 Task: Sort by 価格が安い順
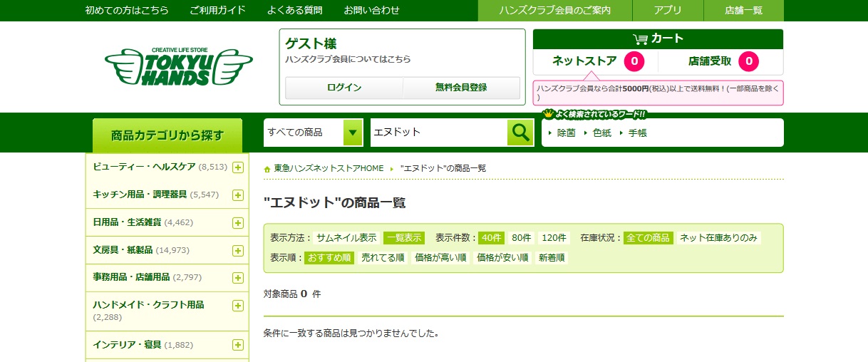(x=502, y=258)
